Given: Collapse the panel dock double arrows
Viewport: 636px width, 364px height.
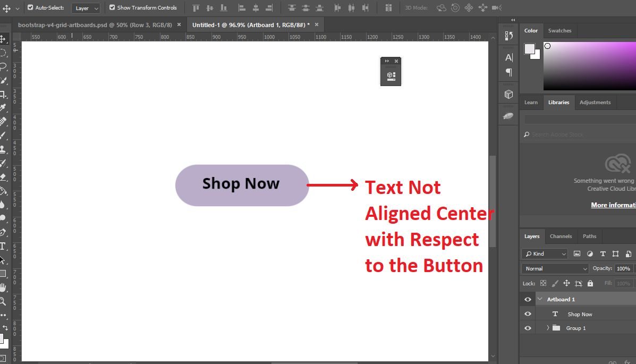Looking at the screenshot, I should (x=513, y=20).
